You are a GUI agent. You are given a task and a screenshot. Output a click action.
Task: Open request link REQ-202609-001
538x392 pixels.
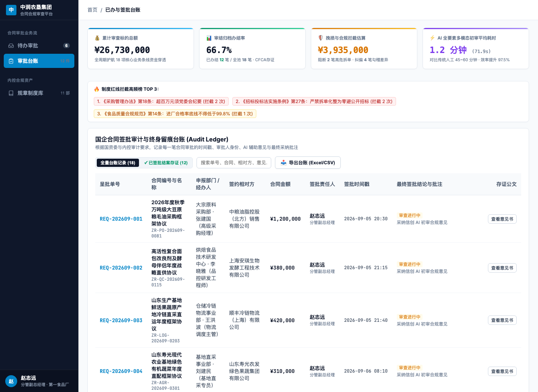click(121, 219)
